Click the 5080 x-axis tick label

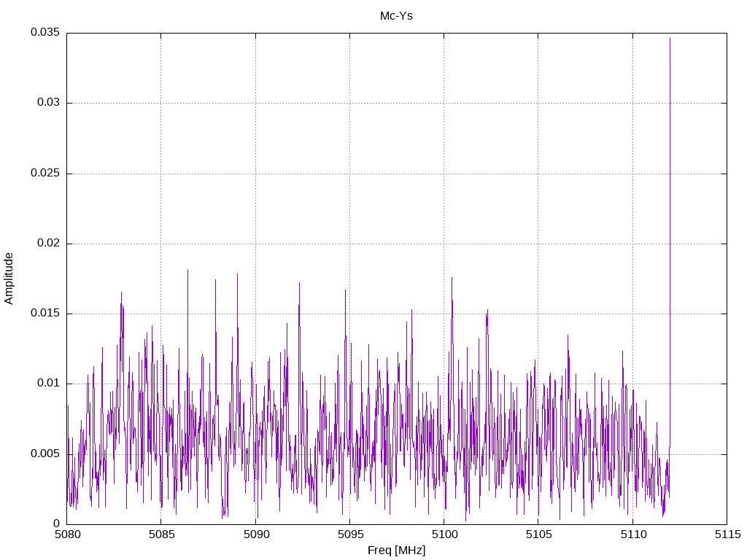(x=67, y=535)
